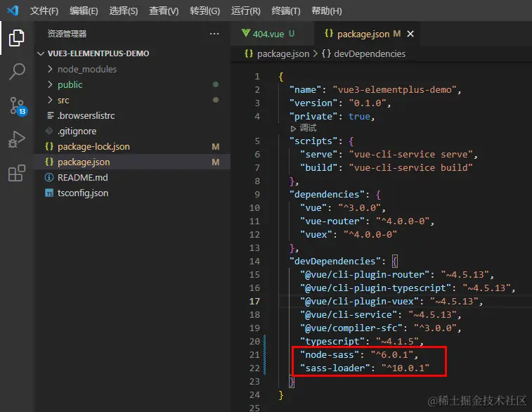Select package.json in the explorer tree

click(x=132, y=162)
